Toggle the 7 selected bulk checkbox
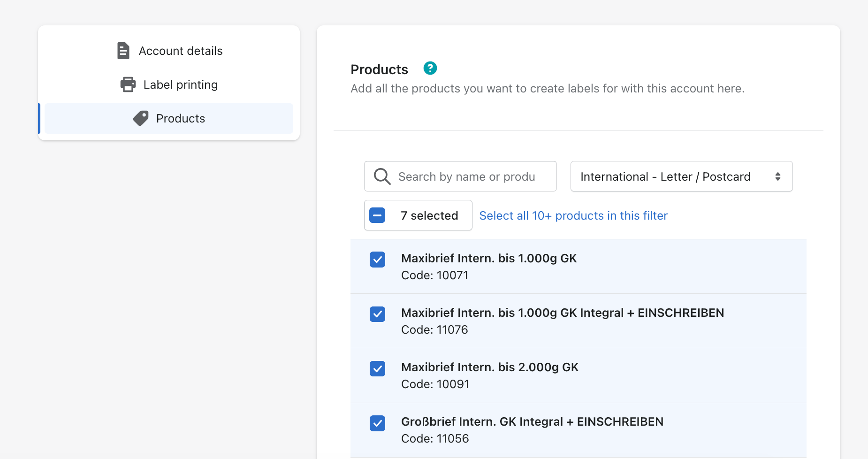 coord(377,215)
